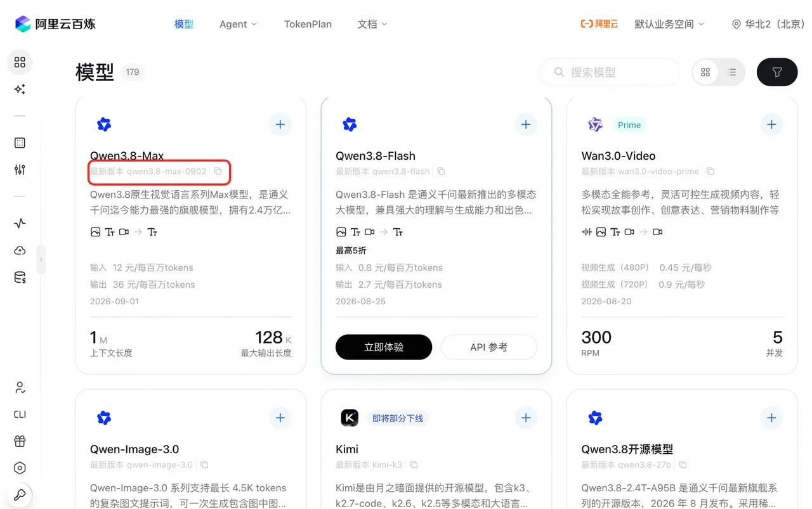Expand the 文档 navigation dropdown
Screen dimensions: 812x509
coord(372,24)
